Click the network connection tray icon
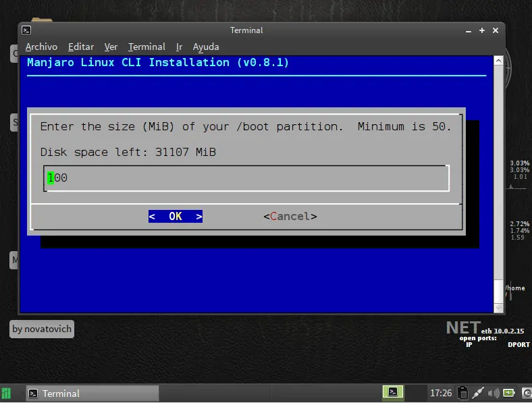The width and height of the screenshot is (532, 403). pyautogui.click(x=478, y=393)
